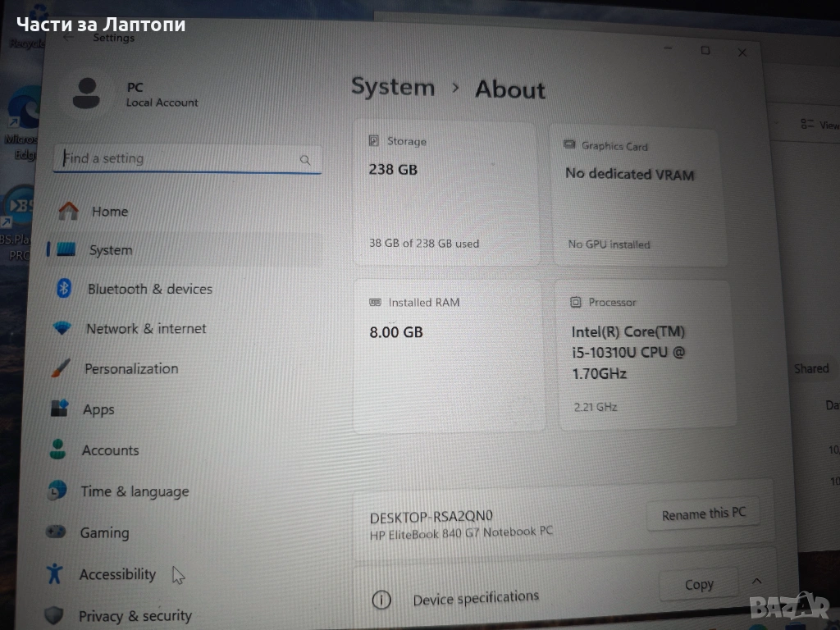This screenshot has width=840, height=630.
Task: Collapse the Device specifications section
Action: tap(756, 582)
